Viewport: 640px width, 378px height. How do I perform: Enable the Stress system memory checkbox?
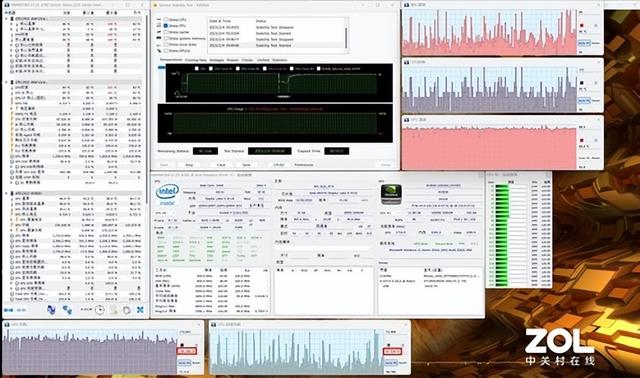tap(166, 38)
